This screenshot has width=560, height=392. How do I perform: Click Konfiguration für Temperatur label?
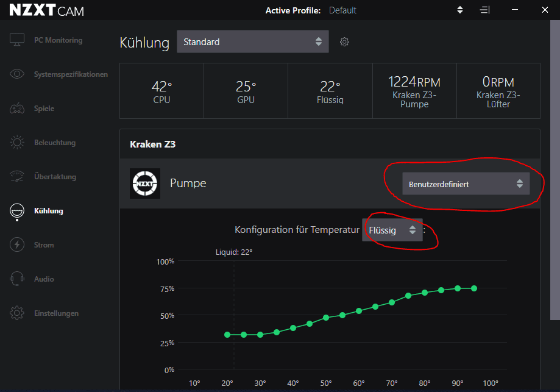pyautogui.click(x=297, y=230)
